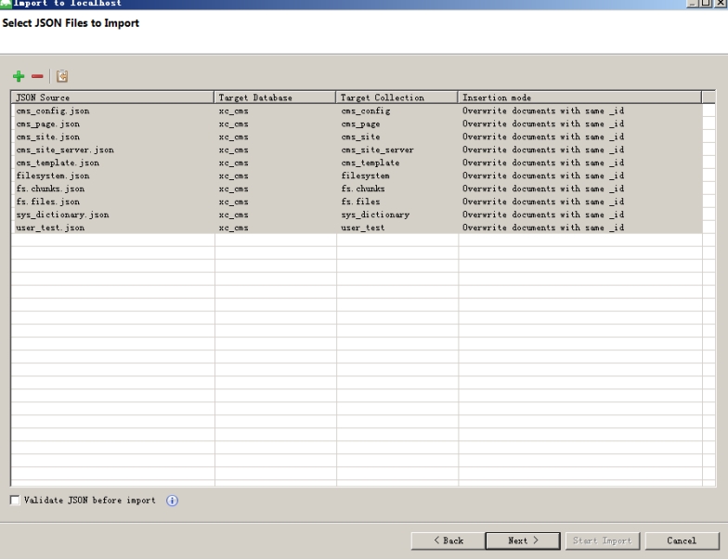
Task: Click target collection cell fs.files
Action: (397, 202)
